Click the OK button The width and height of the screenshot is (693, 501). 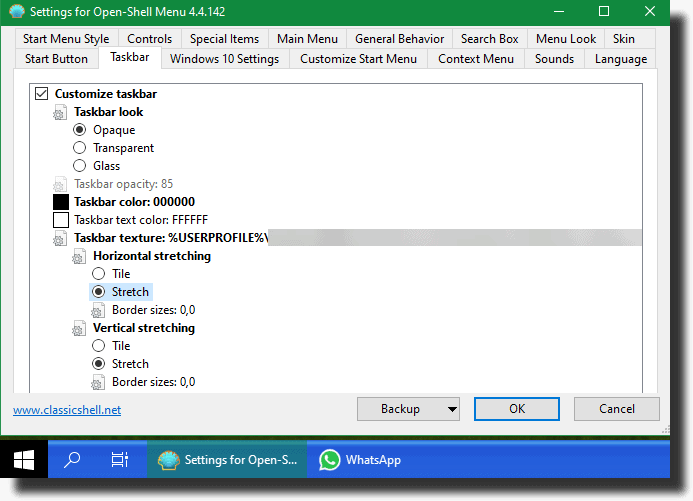click(517, 409)
